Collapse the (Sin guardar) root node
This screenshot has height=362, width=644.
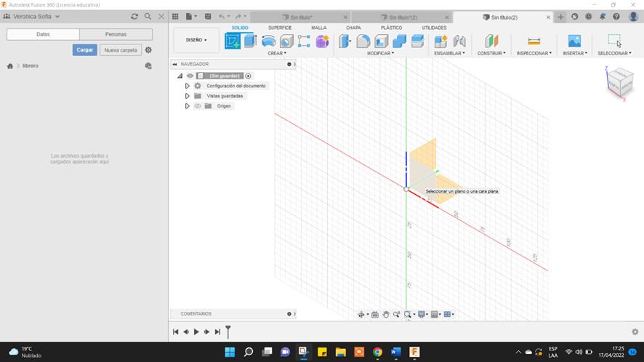[x=180, y=76]
